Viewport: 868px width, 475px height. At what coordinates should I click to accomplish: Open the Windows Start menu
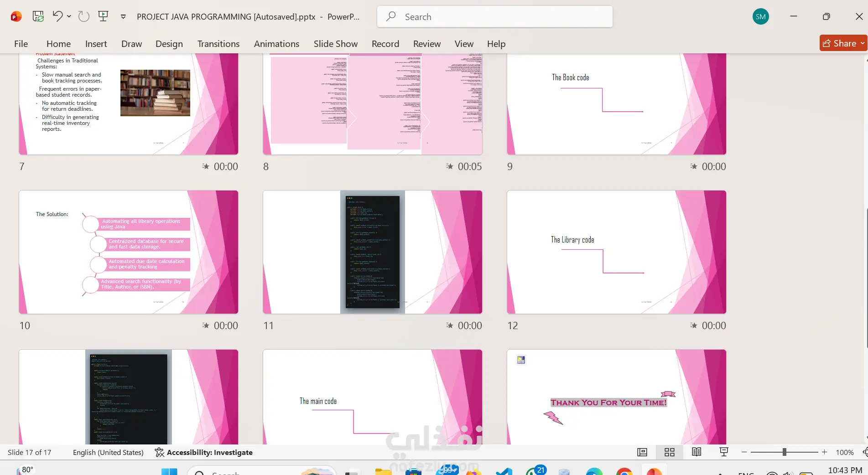tap(169, 471)
